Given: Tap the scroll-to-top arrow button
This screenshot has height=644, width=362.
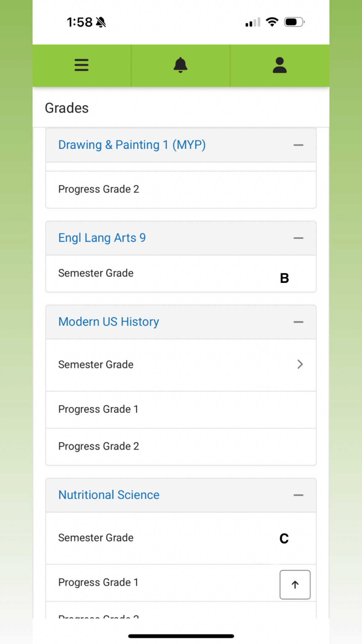Looking at the screenshot, I should coord(295,585).
